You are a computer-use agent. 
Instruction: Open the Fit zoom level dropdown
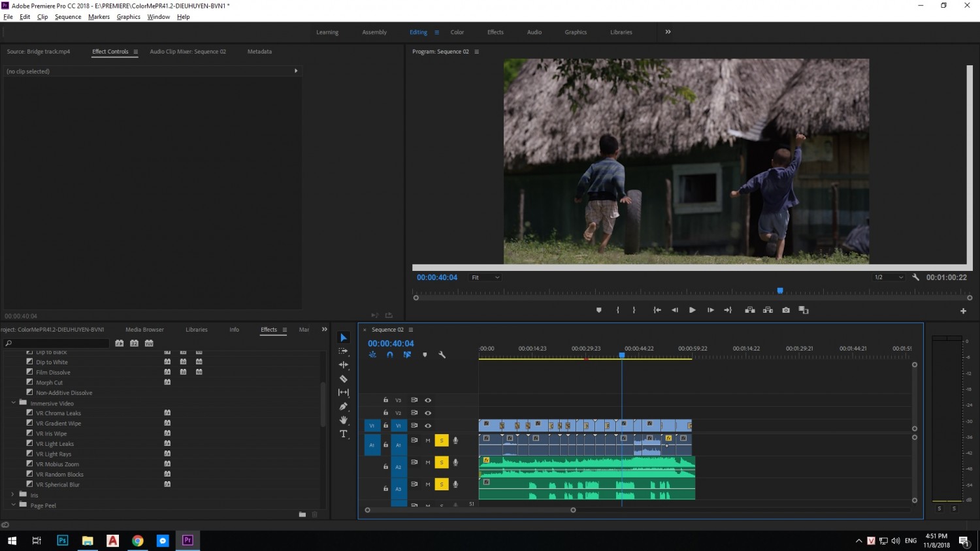tap(485, 277)
